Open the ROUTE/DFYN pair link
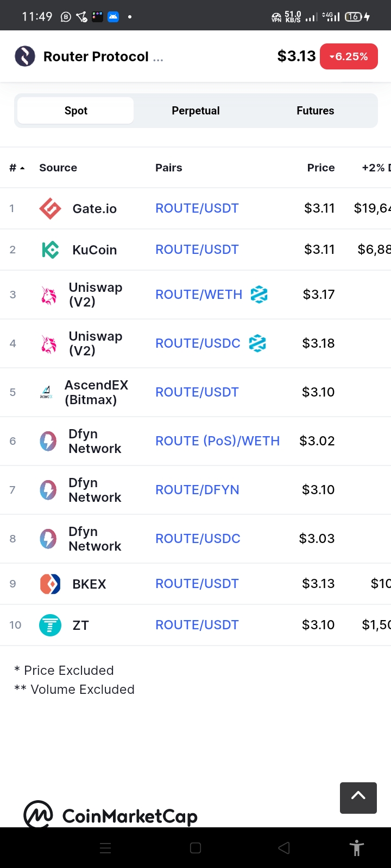 (197, 490)
